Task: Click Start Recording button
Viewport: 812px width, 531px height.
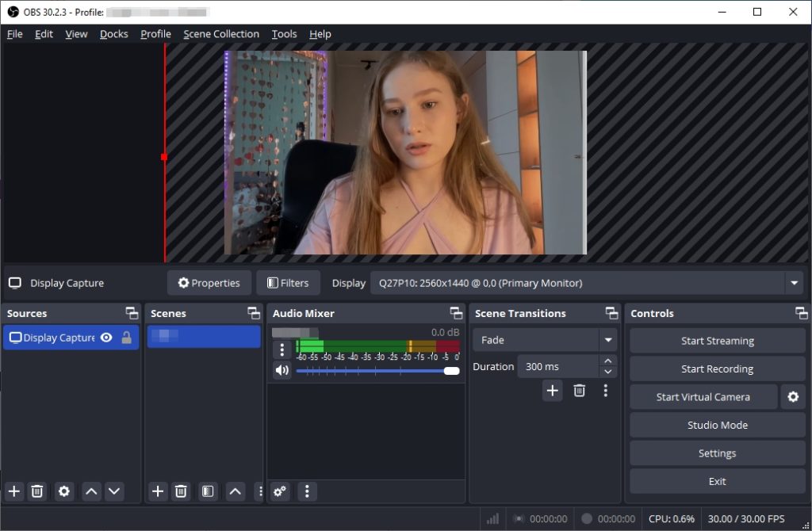Action: coord(717,369)
